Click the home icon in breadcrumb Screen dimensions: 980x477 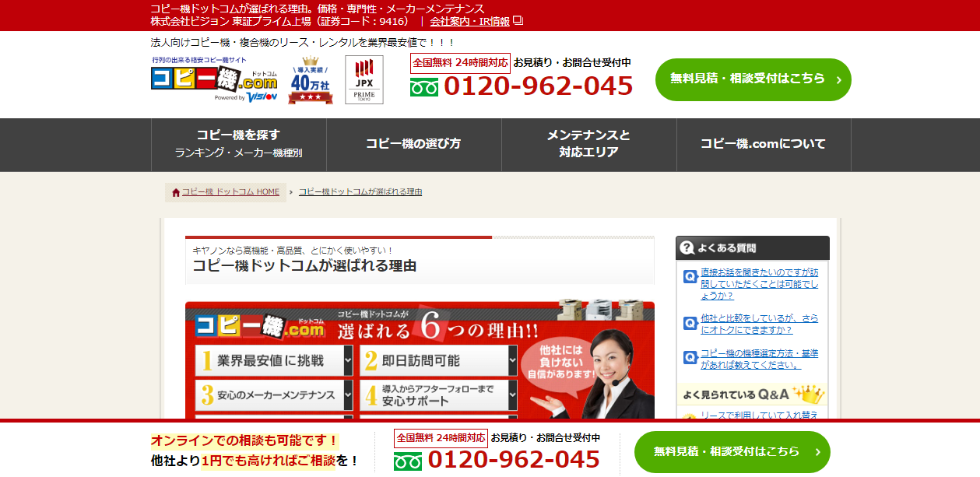tap(176, 192)
